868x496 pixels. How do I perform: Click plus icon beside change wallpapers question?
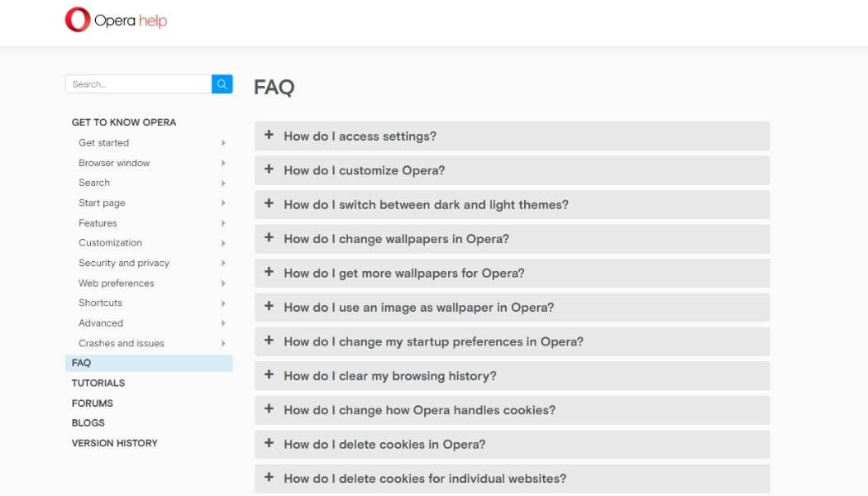[269, 237]
